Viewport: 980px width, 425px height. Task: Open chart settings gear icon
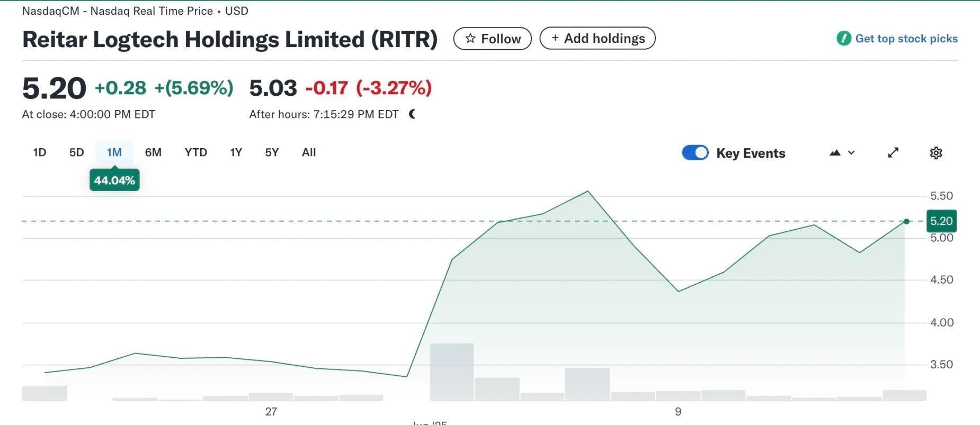tap(936, 153)
